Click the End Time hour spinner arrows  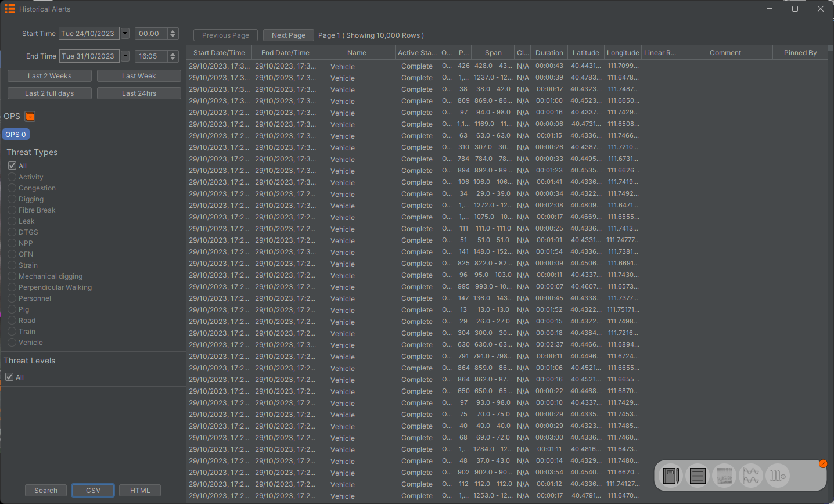point(172,56)
